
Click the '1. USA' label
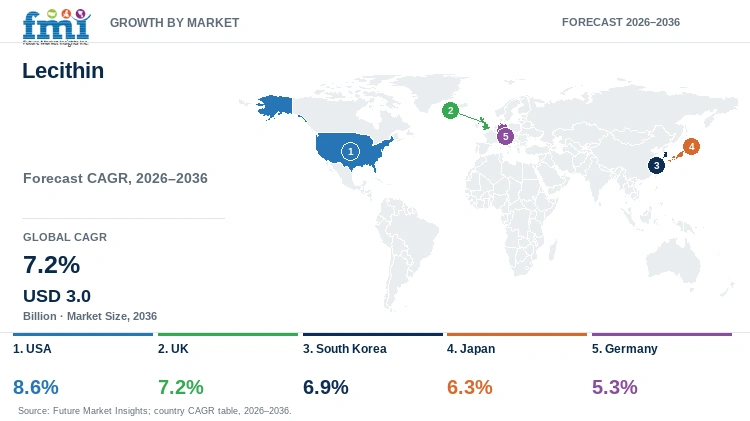(x=32, y=349)
